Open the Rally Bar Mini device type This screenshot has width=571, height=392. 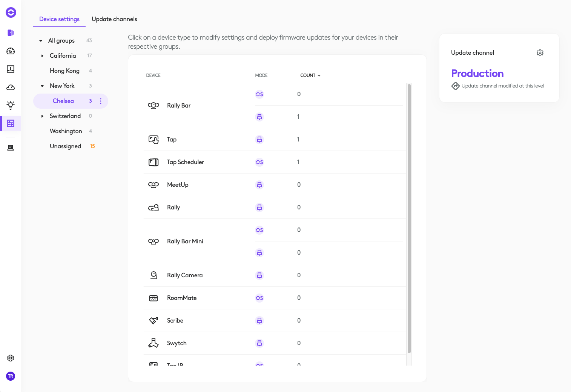185,241
